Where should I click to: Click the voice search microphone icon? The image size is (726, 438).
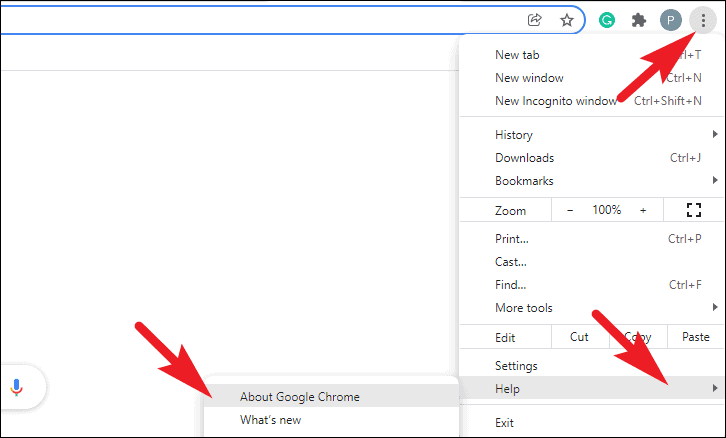pos(17,387)
